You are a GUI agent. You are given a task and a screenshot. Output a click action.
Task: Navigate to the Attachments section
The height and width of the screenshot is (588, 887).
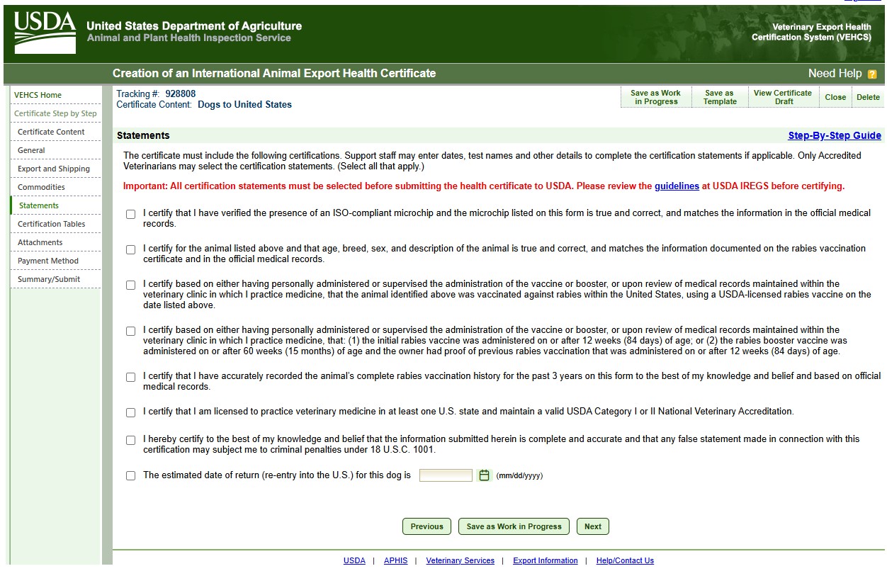coord(41,242)
